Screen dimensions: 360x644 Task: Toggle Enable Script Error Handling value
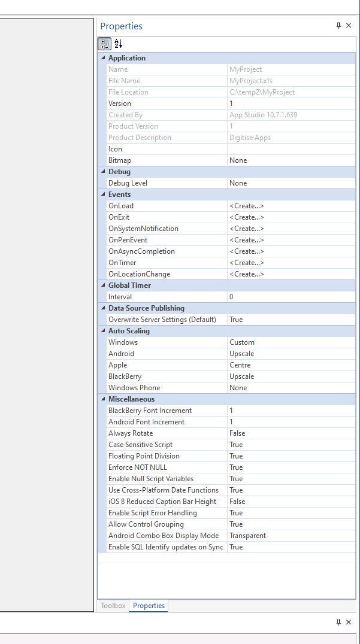pyautogui.click(x=291, y=513)
